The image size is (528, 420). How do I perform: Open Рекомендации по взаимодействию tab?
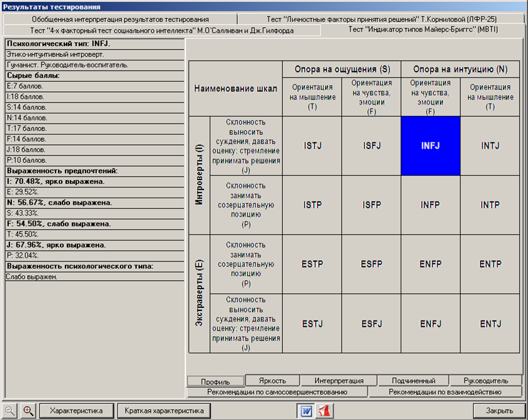click(445, 392)
